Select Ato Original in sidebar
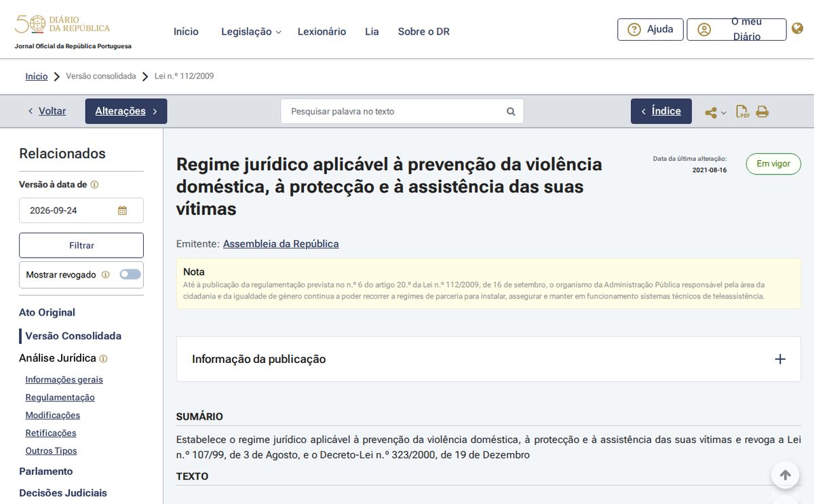The image size is (814, 504). (x=47, y=313)
